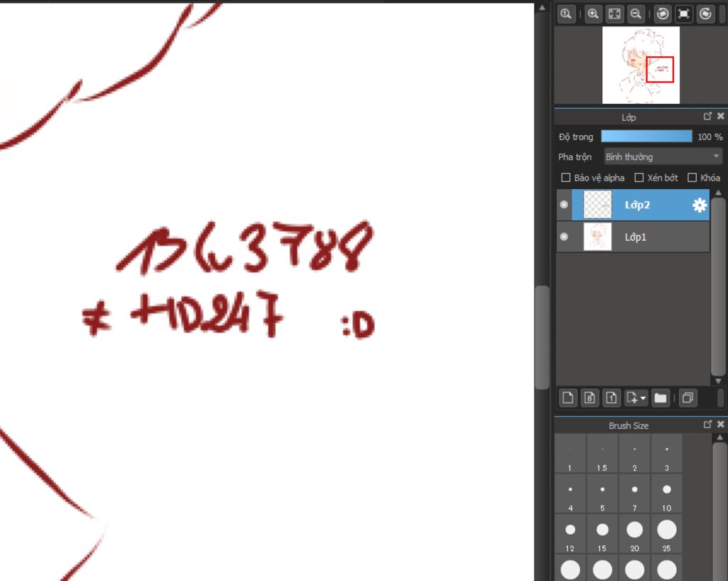Click canvas scrollbar up arrow
The height and width of the screenshot is (581, 728).
click(542, 7)
